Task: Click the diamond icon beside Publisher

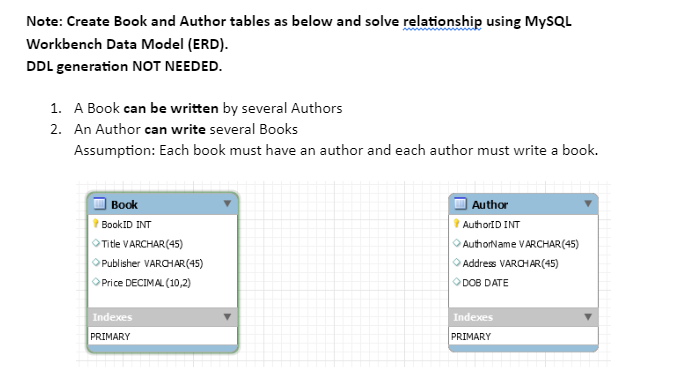Action: pos(96,263)
